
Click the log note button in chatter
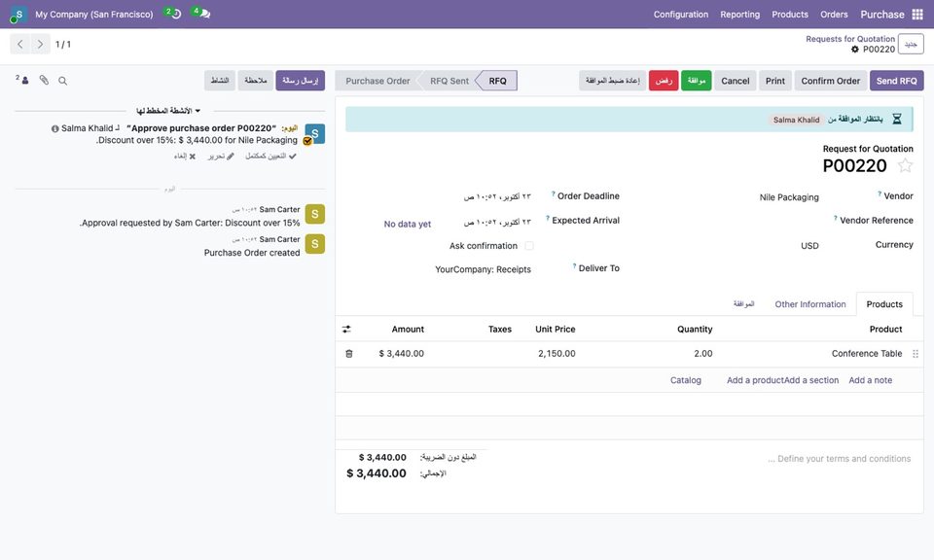[256, 81]
